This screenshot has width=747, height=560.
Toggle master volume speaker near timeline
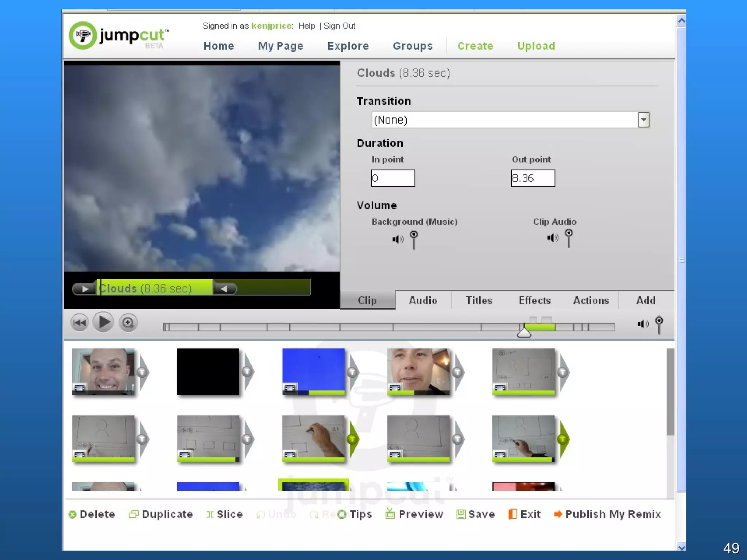pos(642,324)
